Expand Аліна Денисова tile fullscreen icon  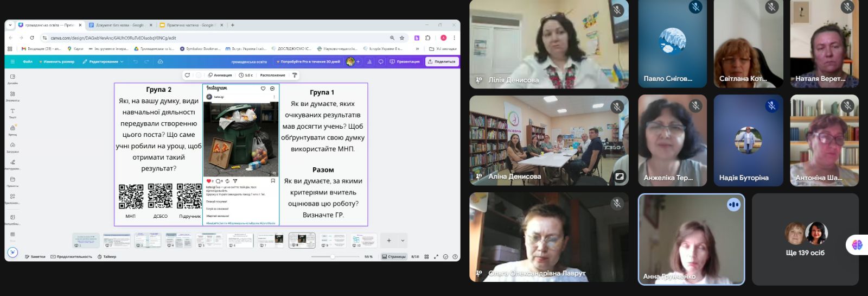(x=619, y=177)
